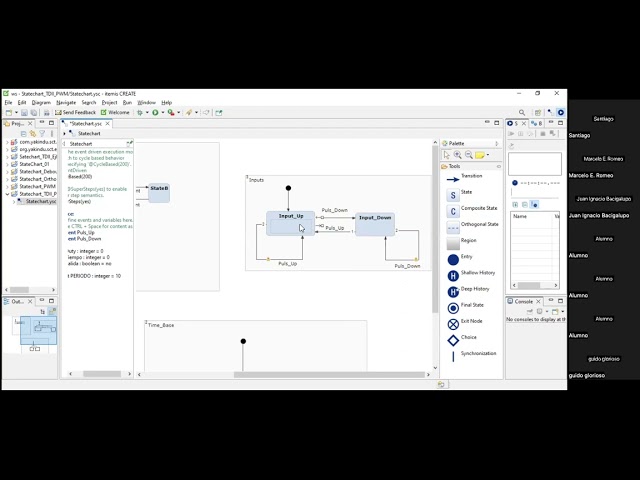
Task: Expand the StateChart_01 project
Action: point(7,164)
